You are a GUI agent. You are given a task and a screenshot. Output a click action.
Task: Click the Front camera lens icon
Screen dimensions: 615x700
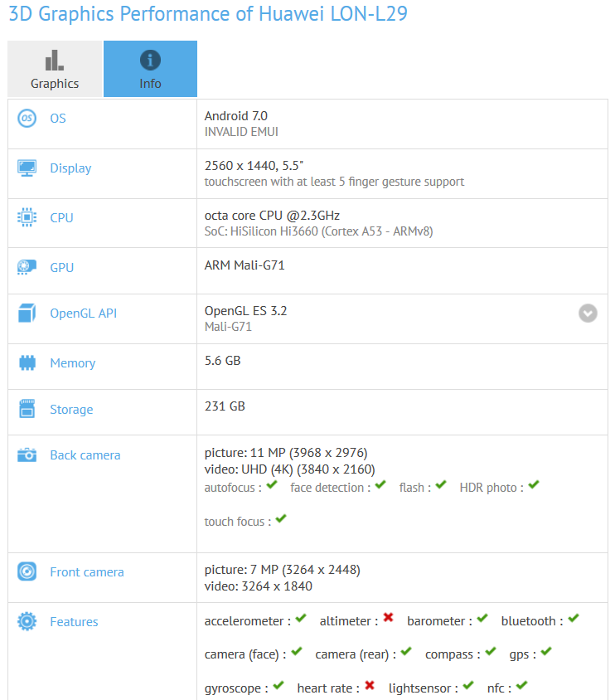pos(27,571)
